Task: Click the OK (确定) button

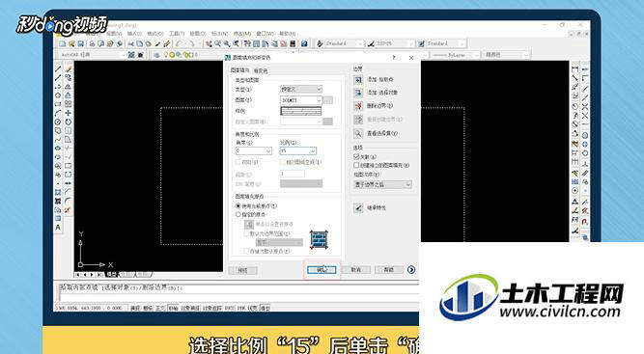Action: (x=322, y=269)
